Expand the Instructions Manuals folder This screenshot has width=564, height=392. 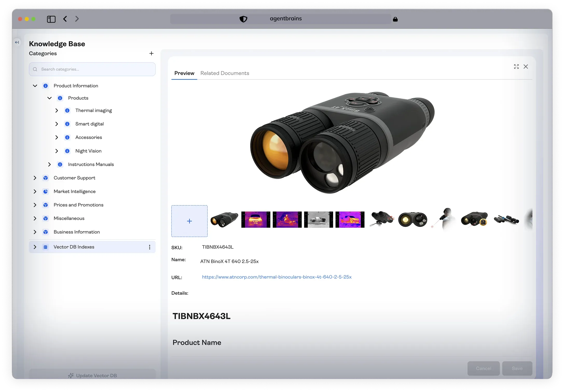tap(49, 164)
